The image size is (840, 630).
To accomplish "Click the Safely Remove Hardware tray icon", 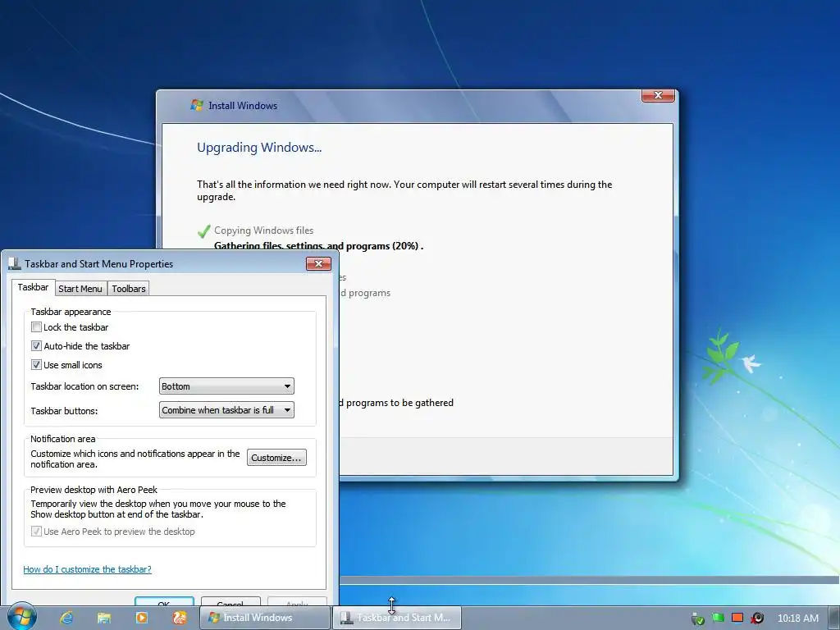I will 697,619.
